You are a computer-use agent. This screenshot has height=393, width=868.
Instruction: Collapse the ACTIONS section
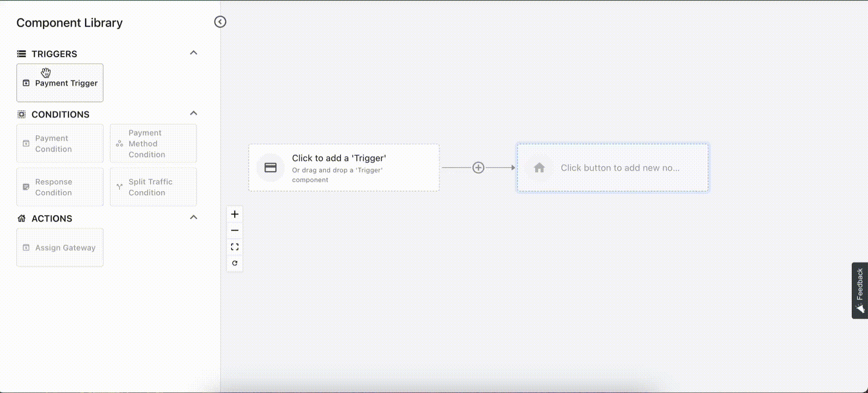coord(193,217)
